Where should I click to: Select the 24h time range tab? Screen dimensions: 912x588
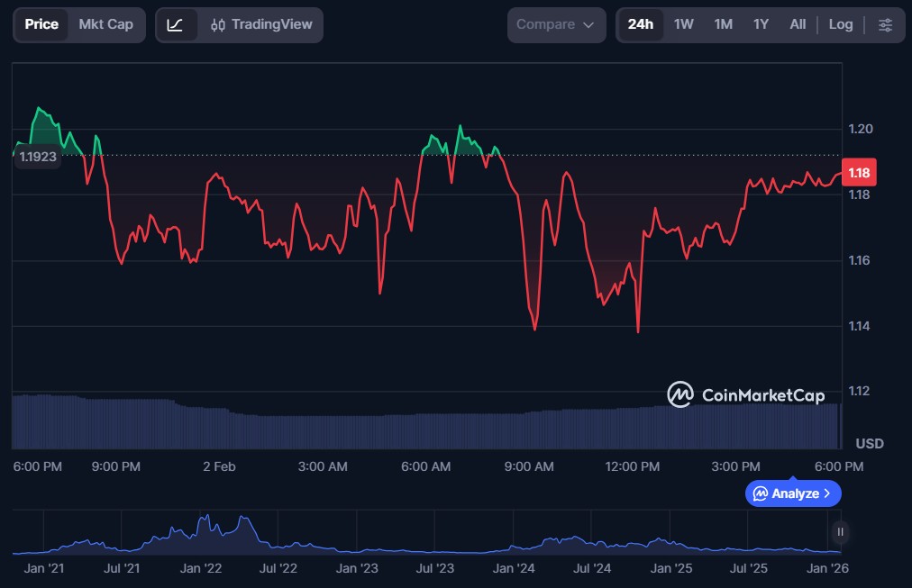click(641, 25)
